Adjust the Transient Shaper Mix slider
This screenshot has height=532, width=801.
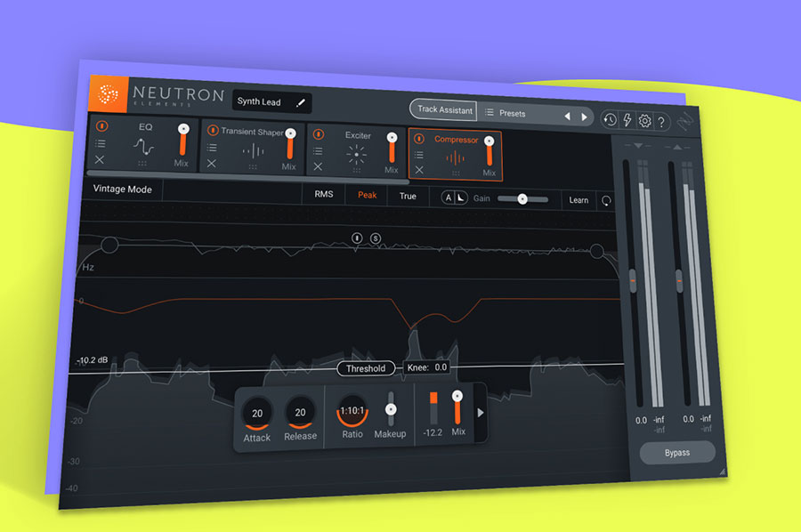coord(290,144)
